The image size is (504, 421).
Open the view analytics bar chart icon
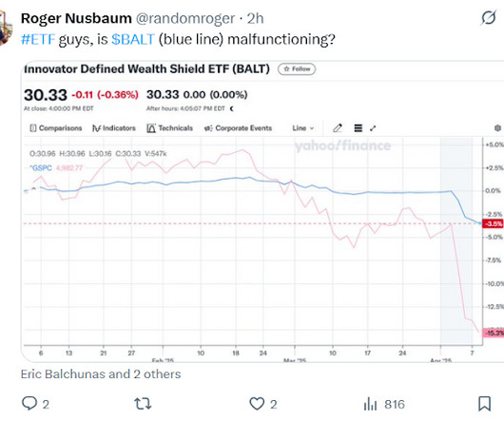370,404
